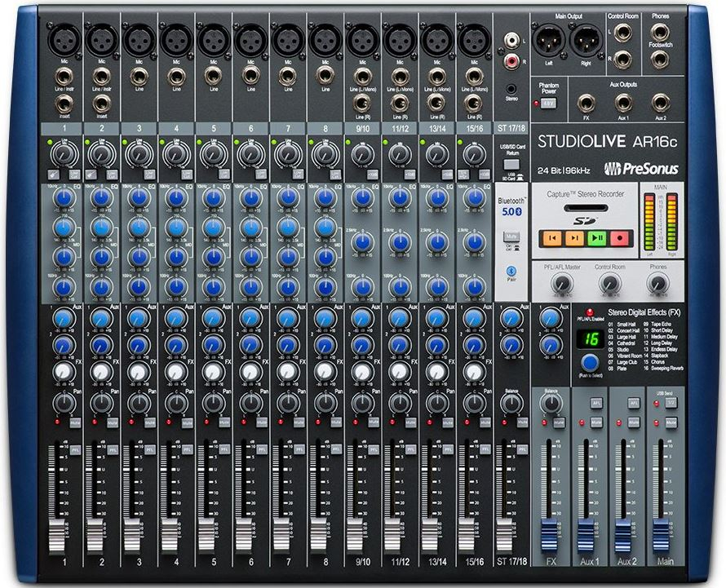Start playback with the green play/pause button

pyautogui.click(x=596, y=238)
